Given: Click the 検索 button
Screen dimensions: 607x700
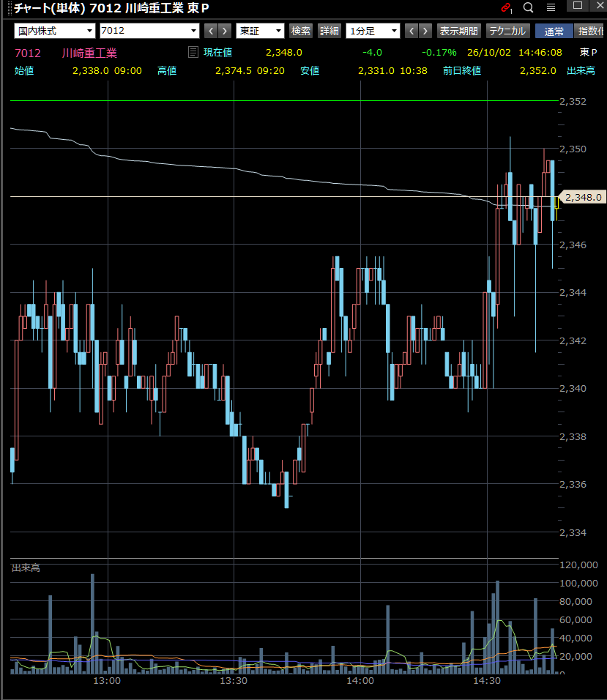Looking at the screenshot, I should coord(301,31).
